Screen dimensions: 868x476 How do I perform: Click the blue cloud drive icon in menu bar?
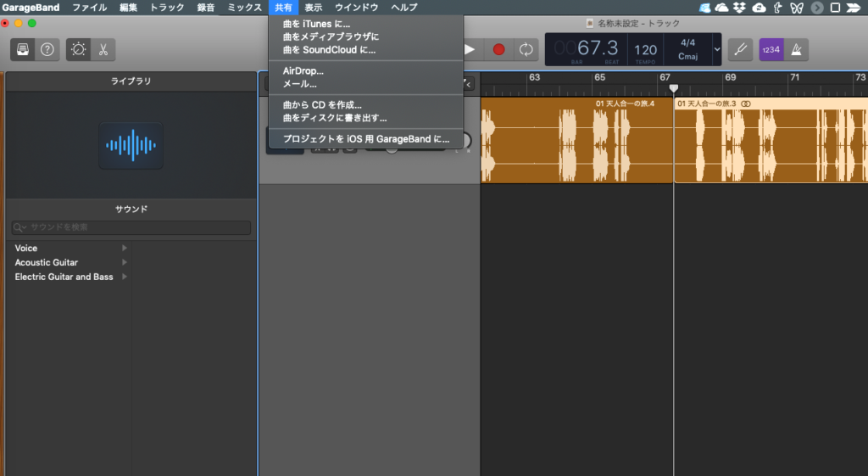704,7
